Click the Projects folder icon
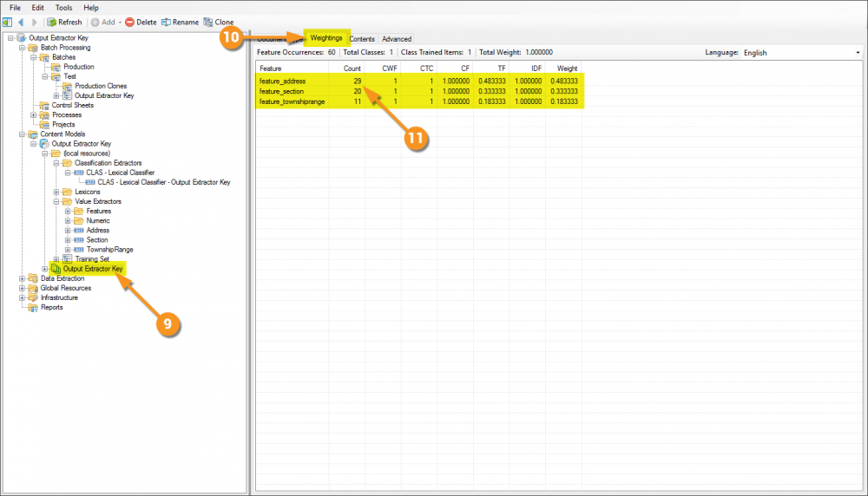 44,124
